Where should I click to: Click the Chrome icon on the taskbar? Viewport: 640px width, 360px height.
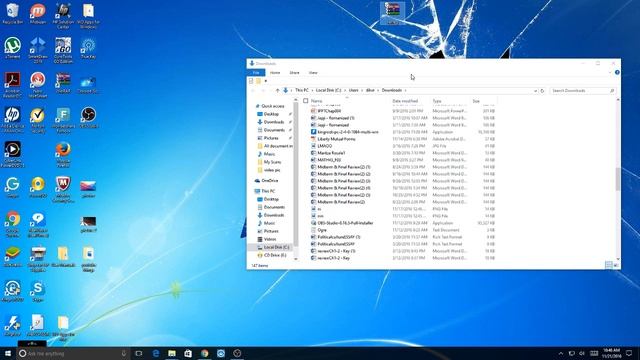tap(204, 353)
